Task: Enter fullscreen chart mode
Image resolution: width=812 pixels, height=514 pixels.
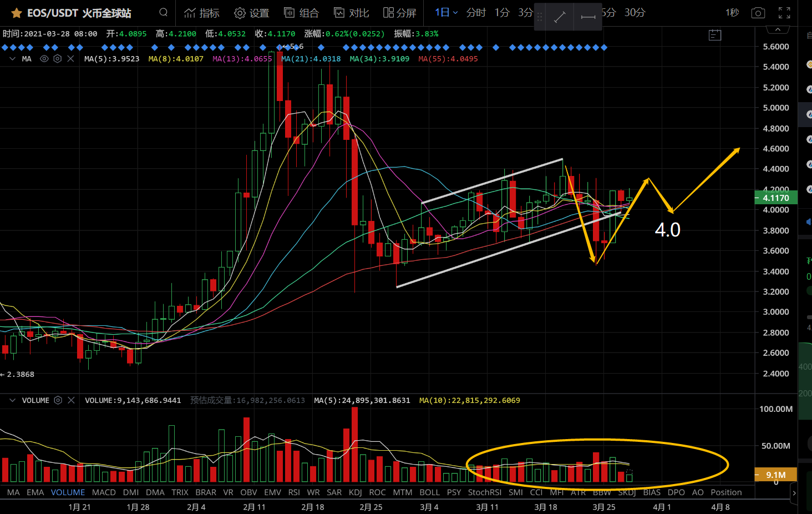Action: [x=784, y=13]
